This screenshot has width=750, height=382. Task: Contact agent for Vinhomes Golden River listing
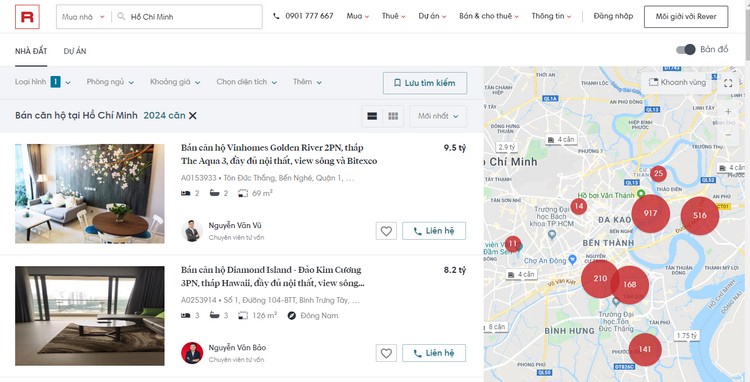pyautogui.click(x=434, y=231)
